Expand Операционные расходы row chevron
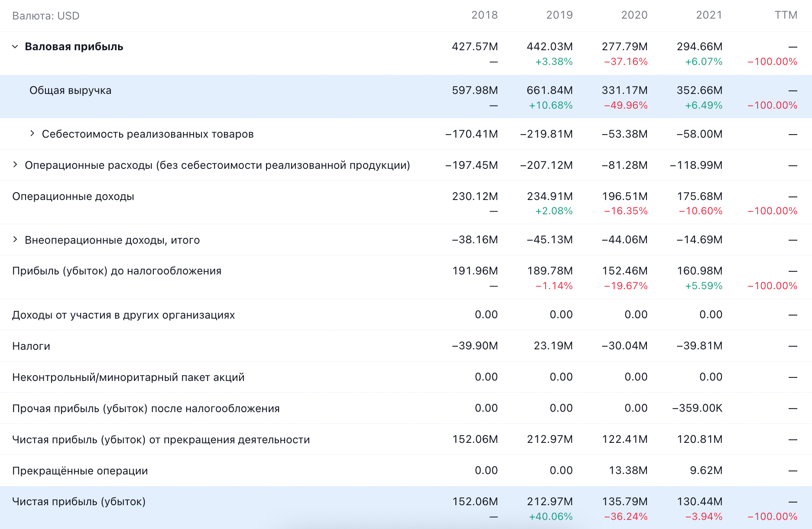 (x=15, y=165)
